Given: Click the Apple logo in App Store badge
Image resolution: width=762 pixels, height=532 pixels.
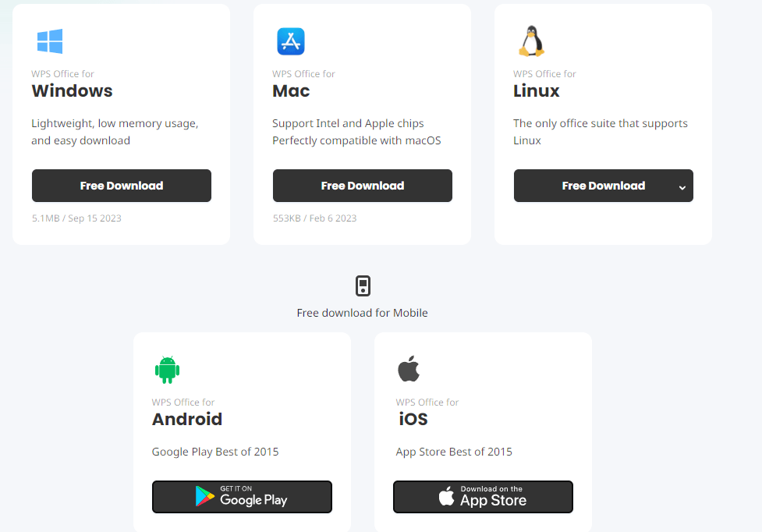Looking at the screenshot, I should 446,497.
